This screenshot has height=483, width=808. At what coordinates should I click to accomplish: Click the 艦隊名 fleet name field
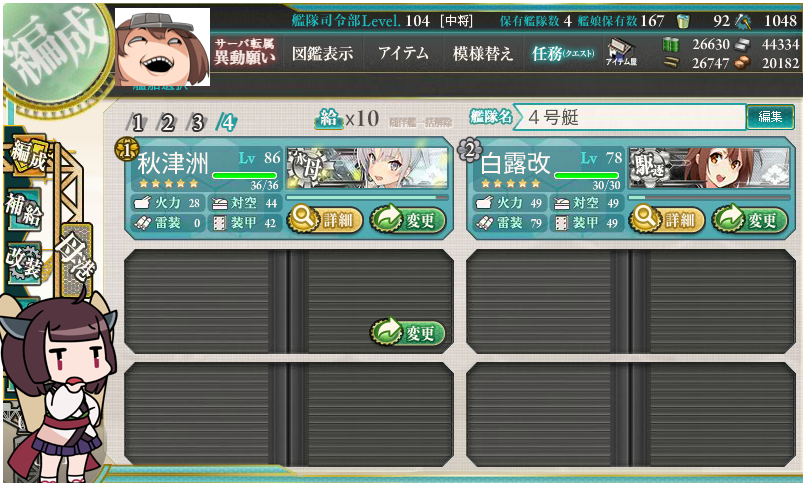pos(630,117)
